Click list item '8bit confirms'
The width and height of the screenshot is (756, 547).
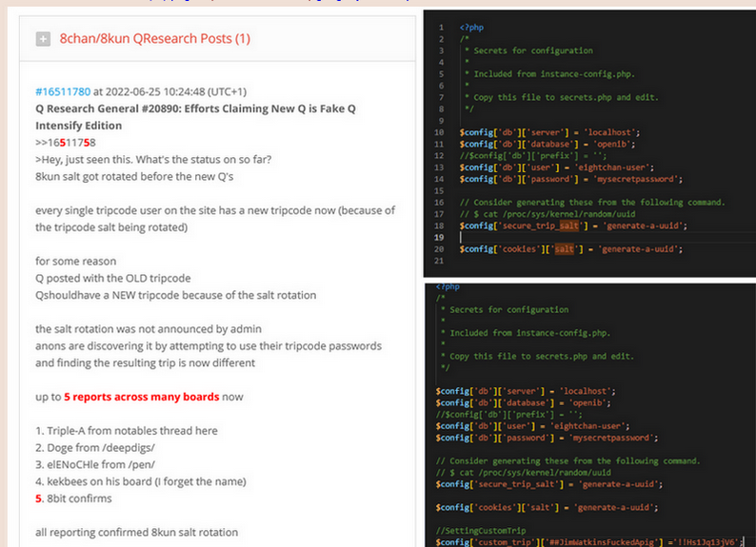73,498
